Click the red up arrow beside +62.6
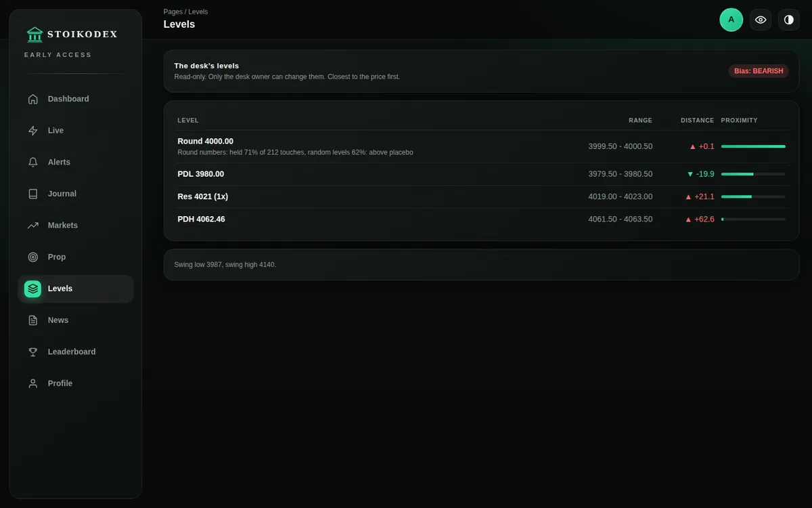Screen dimensions: 812x508 (688, 219)
